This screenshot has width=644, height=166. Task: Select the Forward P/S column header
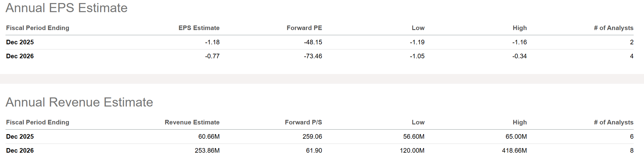click(303, 122)
